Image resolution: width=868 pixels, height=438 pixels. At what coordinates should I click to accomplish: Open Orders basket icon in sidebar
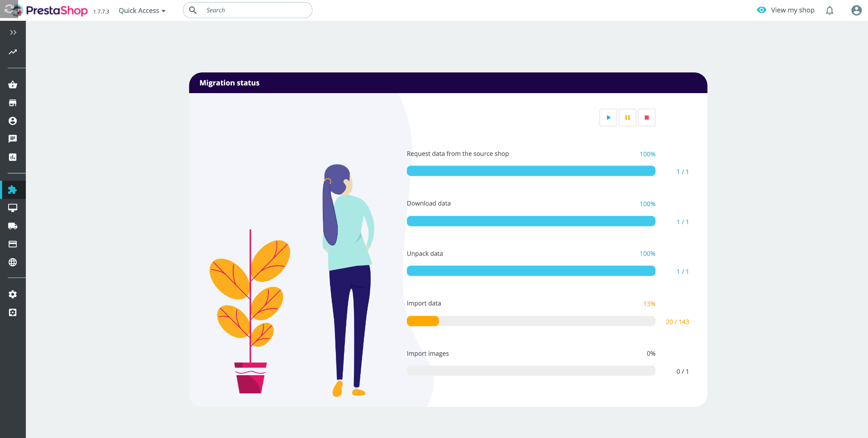(x=13, y=85)
